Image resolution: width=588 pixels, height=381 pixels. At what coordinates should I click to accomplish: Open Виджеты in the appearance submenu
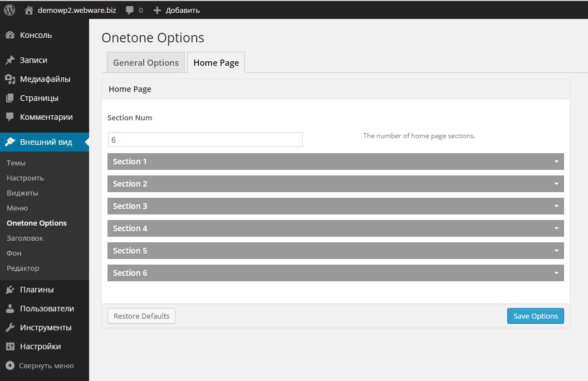pyautogui.click(x=22, y=193)
